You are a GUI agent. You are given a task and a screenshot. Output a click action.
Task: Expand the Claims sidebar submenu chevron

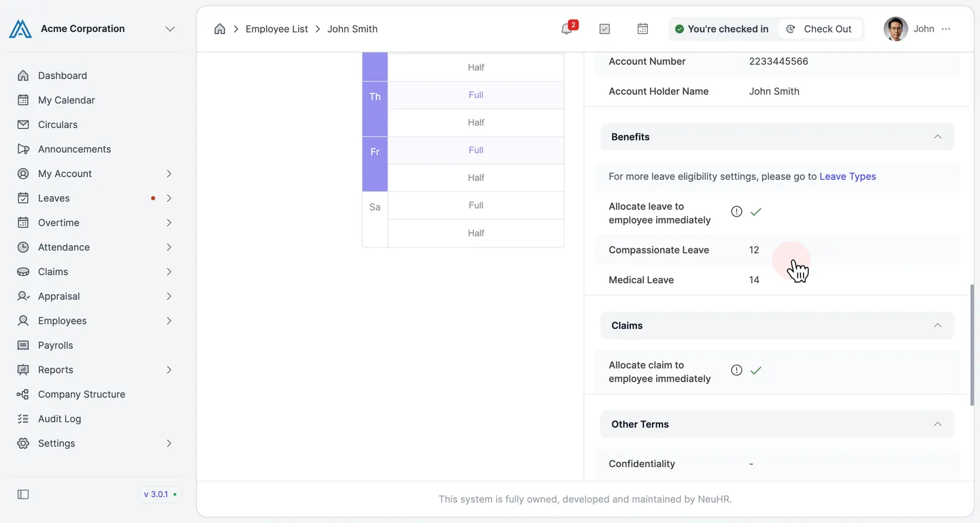pyautogui.click(x=169, y=272)
